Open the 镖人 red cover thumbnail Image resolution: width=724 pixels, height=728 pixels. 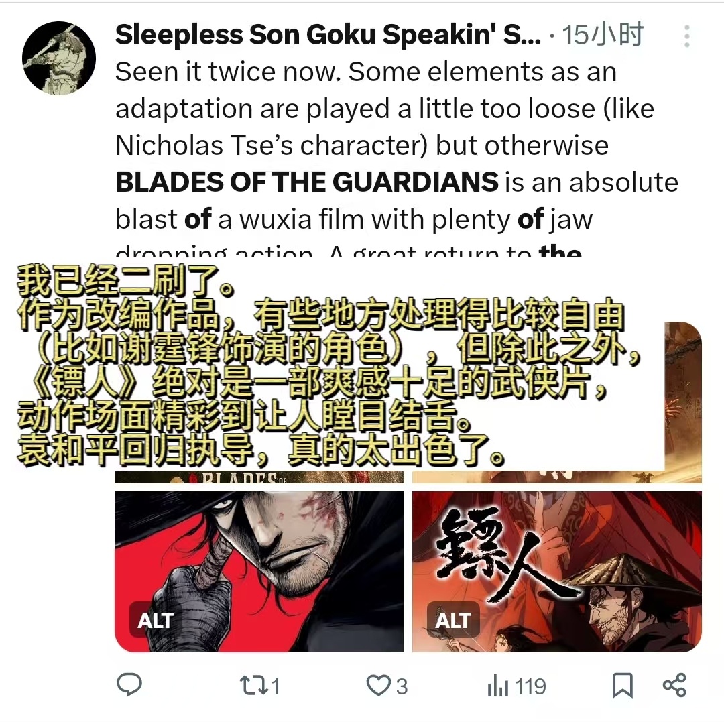pos(557,572)
